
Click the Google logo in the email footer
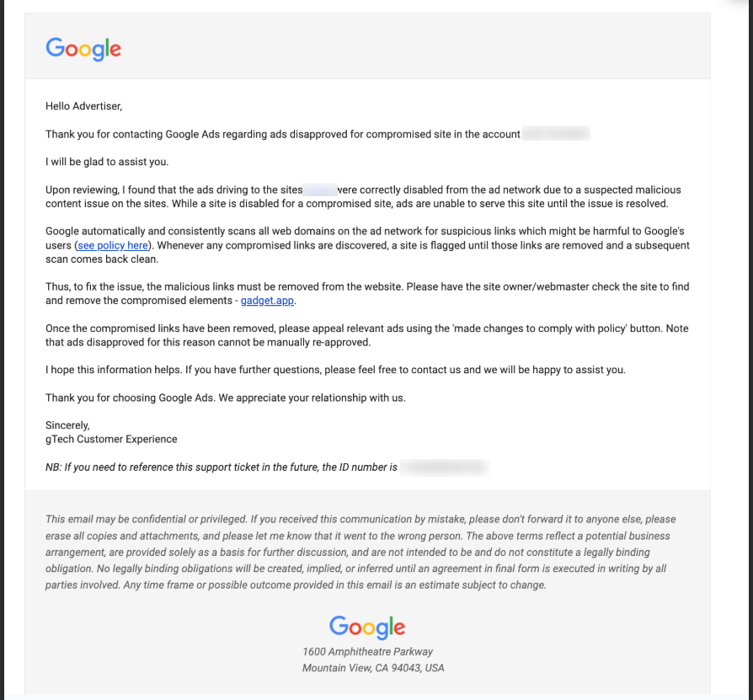(367, 627)
